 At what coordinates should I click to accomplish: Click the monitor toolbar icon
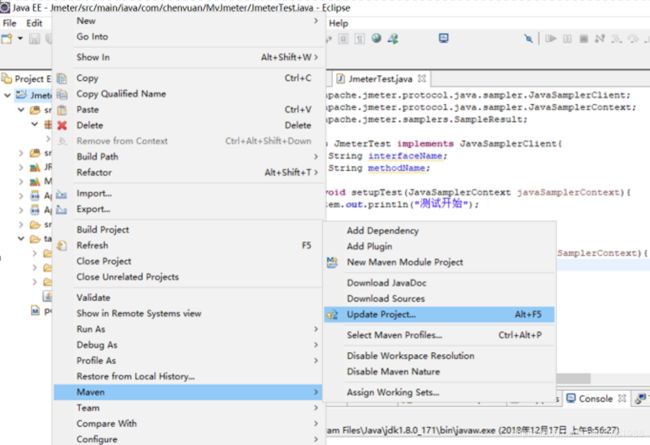click(x=444, y=39)
